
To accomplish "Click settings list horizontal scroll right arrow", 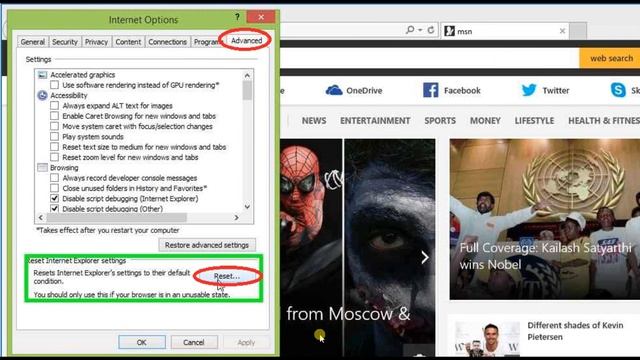I will 236,218.
